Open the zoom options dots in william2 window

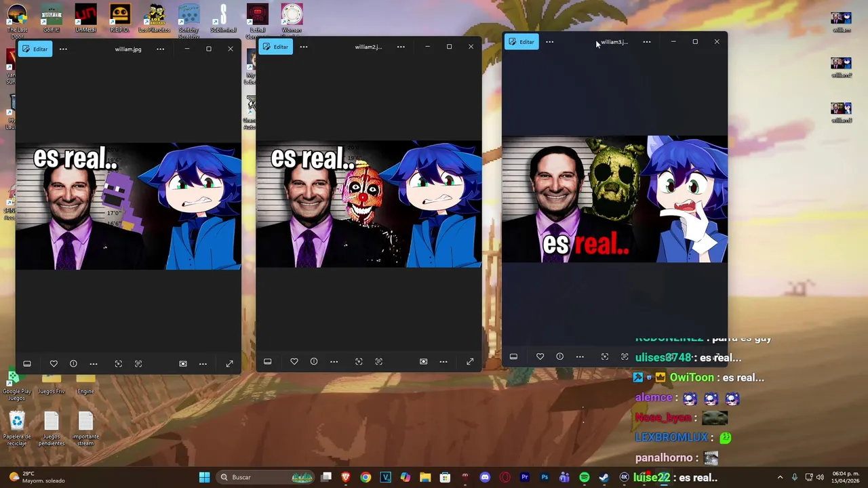pos(443,362)
